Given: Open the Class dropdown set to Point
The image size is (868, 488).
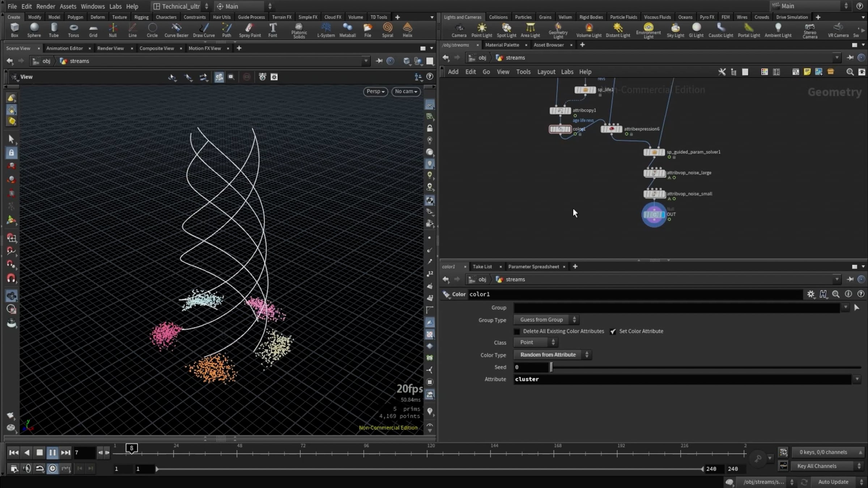Looking at the screenshot, I should coord(536,342).
